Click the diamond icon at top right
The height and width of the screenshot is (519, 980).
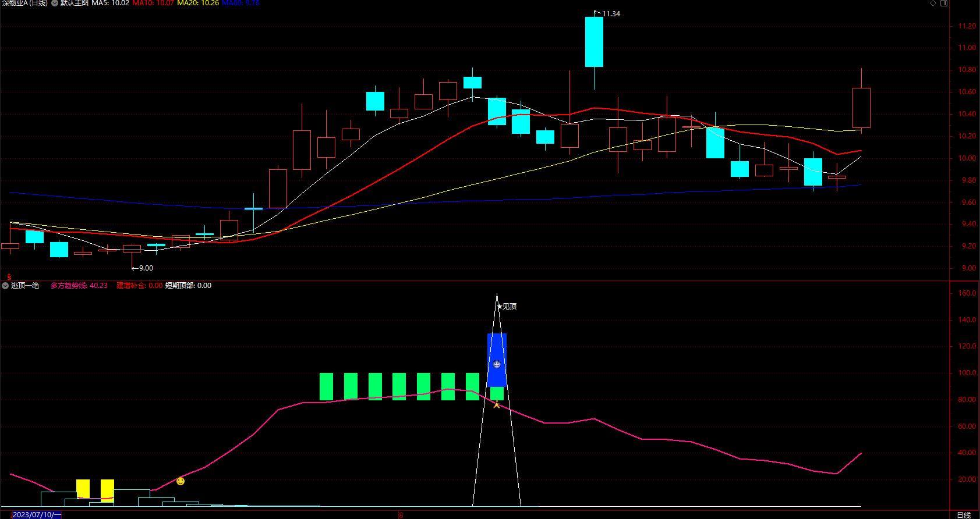(933, 3)
